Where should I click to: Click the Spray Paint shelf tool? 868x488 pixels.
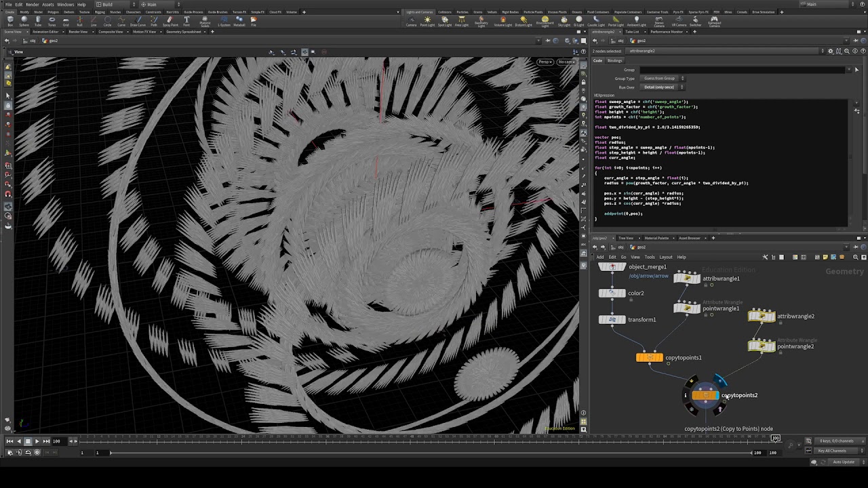(x=170, y=21)
